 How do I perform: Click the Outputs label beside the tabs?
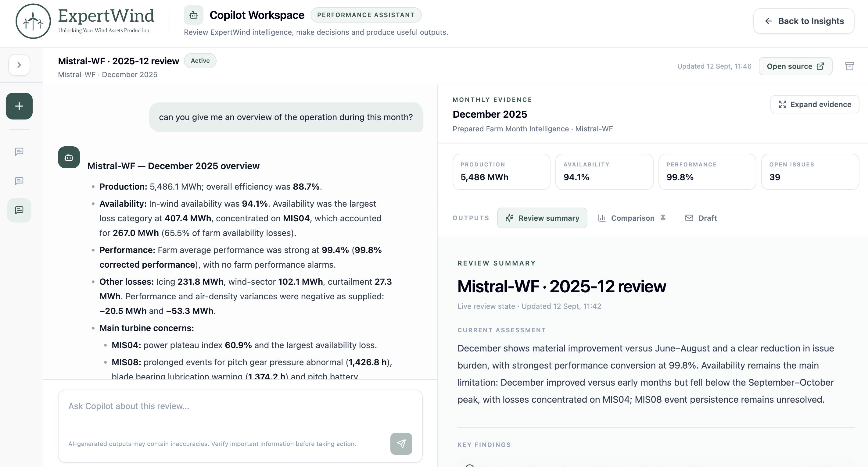point(471,218)
